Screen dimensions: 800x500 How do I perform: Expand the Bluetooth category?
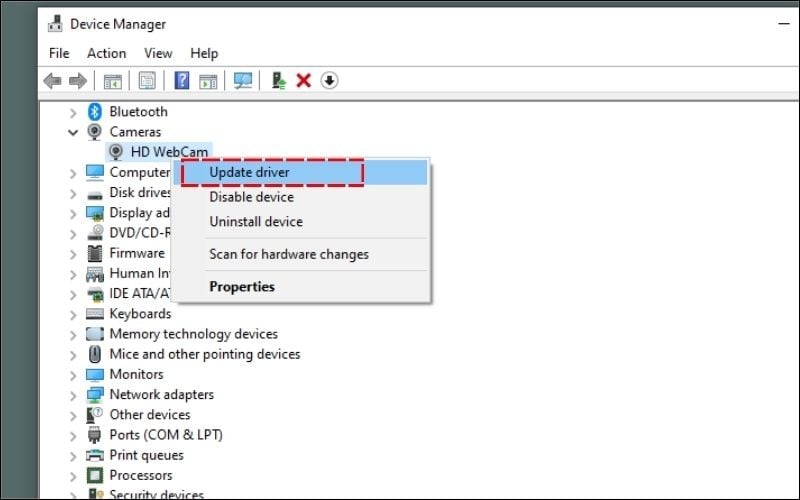point(73,112)
